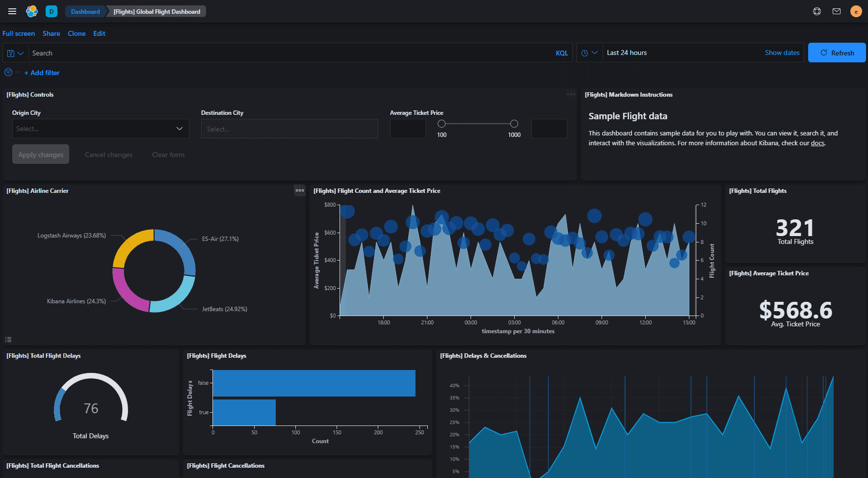Image resolution: width=868 pixels, height=478 pixels.
Task: Navigate to the Dashboard breadcrumb
Action: coord(85,11)
